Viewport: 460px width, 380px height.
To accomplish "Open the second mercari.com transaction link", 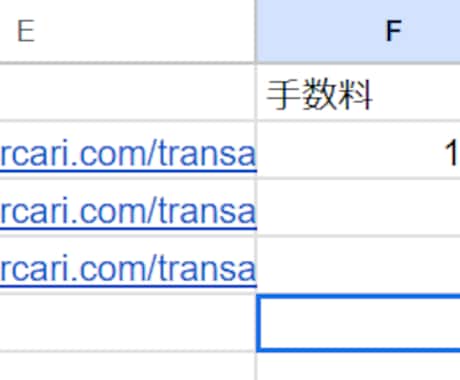I will tap(128, 211).
